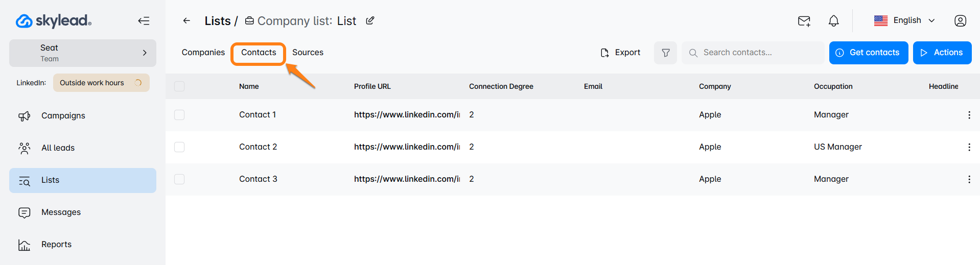Open the three-dot menu for Contact 3
980x265 pixels.
click(969, 180)
